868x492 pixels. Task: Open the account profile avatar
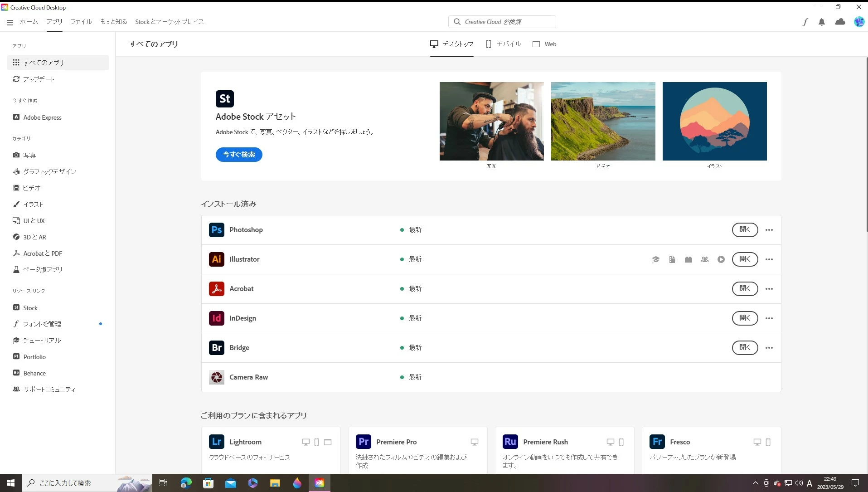(859, 22)
